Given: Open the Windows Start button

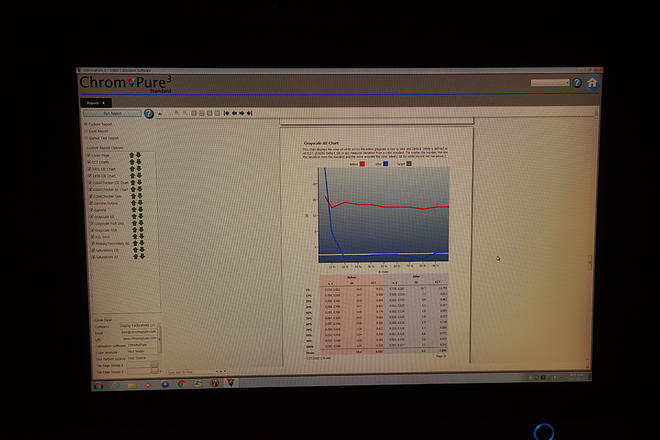Looking at the screenshot, I should click(99, 386).
